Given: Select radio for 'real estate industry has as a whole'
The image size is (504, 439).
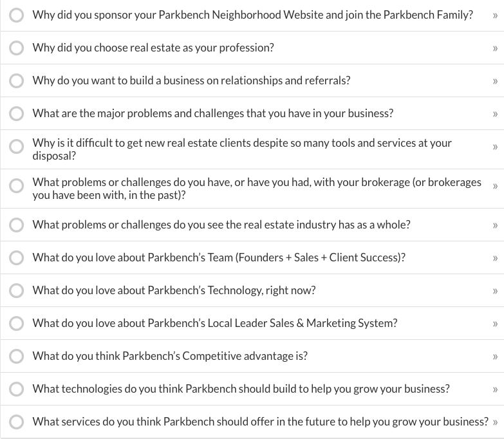Looking at the screenshot, I should [x=16, y=225].
